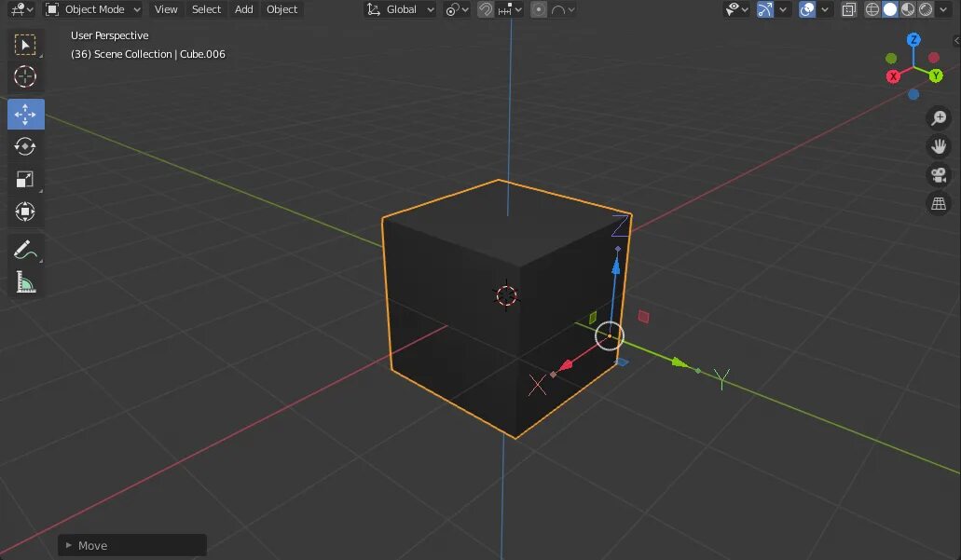Click the red plane handle of move gizmo

pos(643,316)
